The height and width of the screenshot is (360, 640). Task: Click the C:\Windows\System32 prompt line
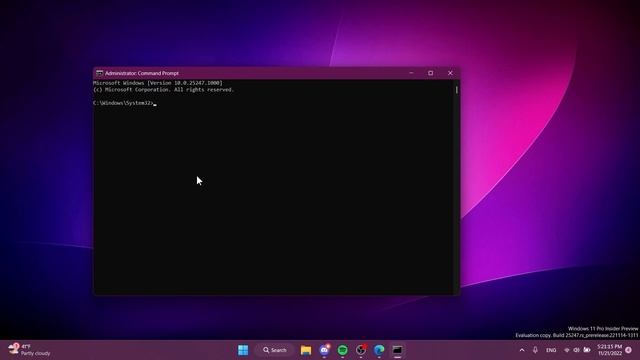(x=124, y=103)
